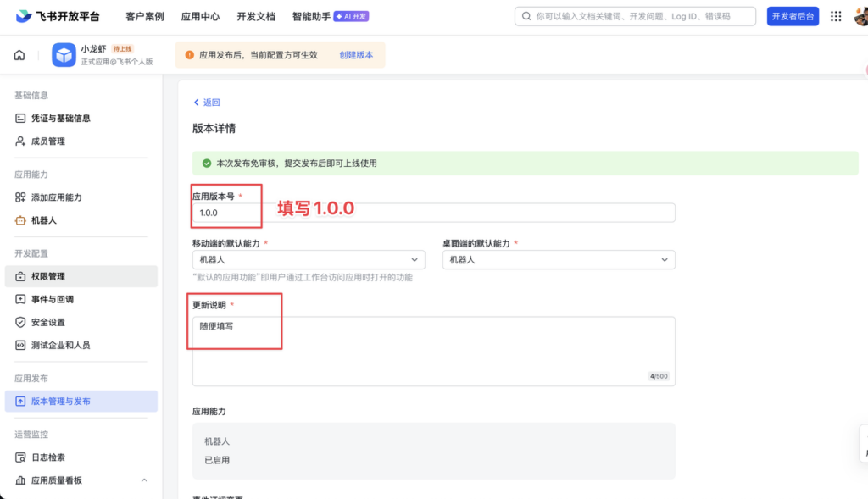The height and width of the screenshot is (499, 868).
Task: Open 成员管理 in sidebar
Action: point(48,141)
